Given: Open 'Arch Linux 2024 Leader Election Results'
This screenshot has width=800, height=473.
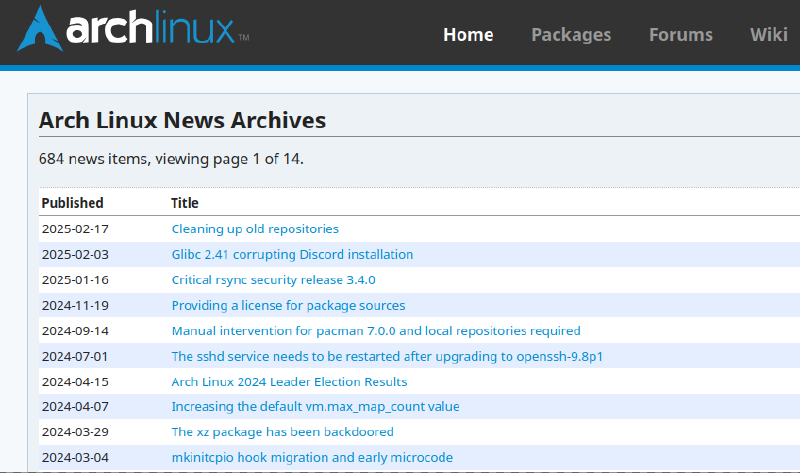Looking at the screenshot, I should [289, 382].
